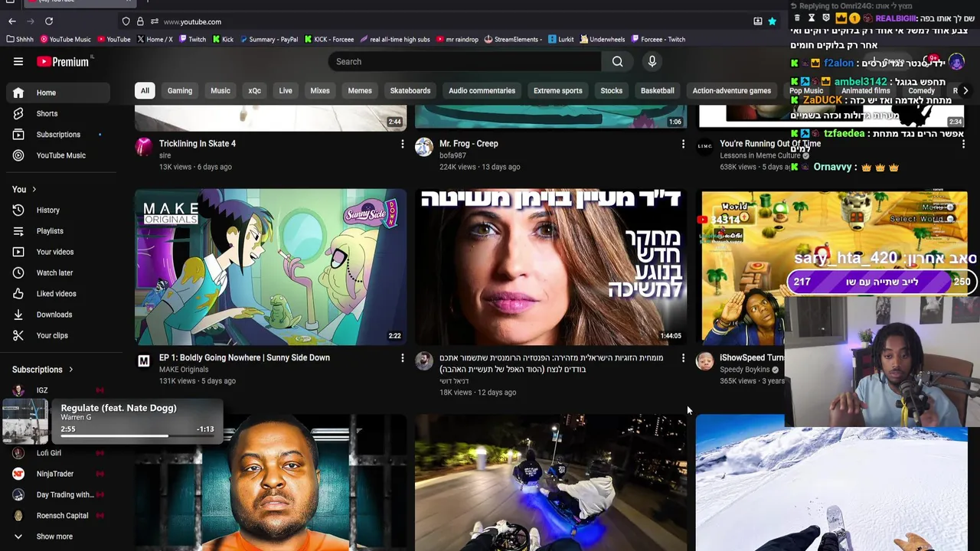Image resolution: width=980 pixels, height=551 pixels.
Task: Show next category chips with right arrow
Action: click(965, 90)
